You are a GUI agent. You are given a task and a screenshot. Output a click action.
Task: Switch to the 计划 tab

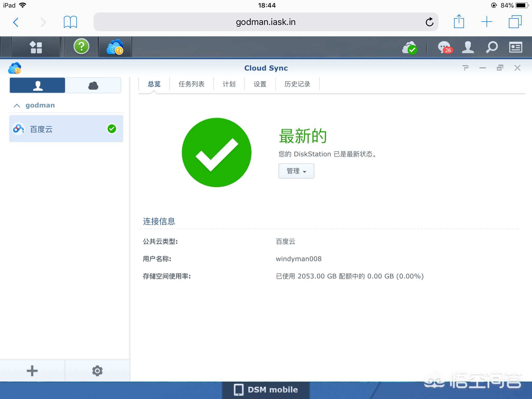[x=229, y=84]
